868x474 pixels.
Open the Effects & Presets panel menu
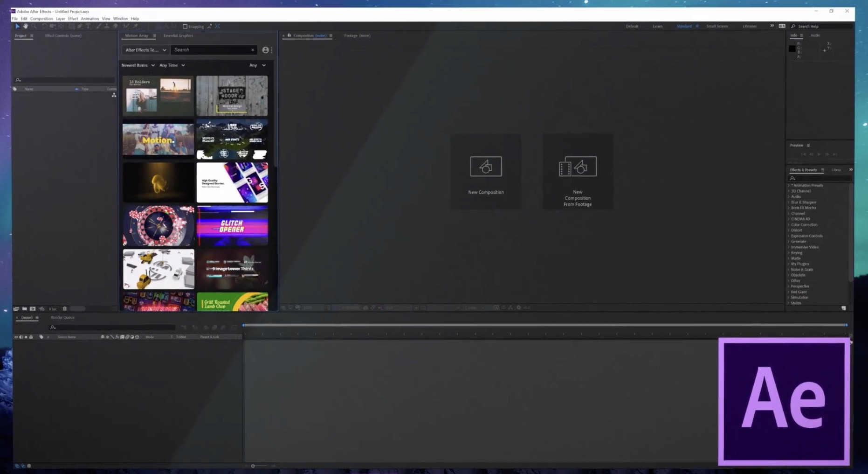[822, 170]
